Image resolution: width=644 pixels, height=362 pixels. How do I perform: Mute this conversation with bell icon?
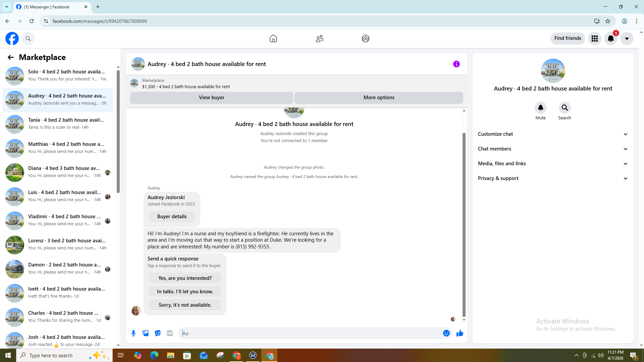[x=540, y=108]
